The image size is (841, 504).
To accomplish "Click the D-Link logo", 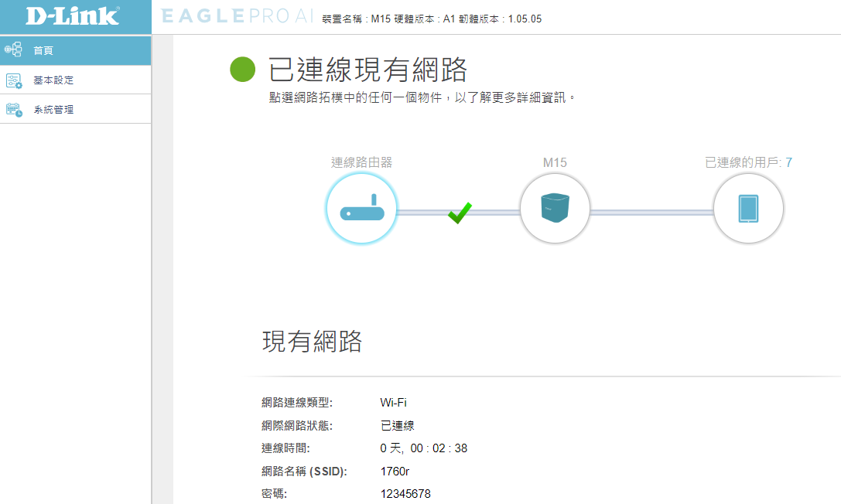I will 73,16.
